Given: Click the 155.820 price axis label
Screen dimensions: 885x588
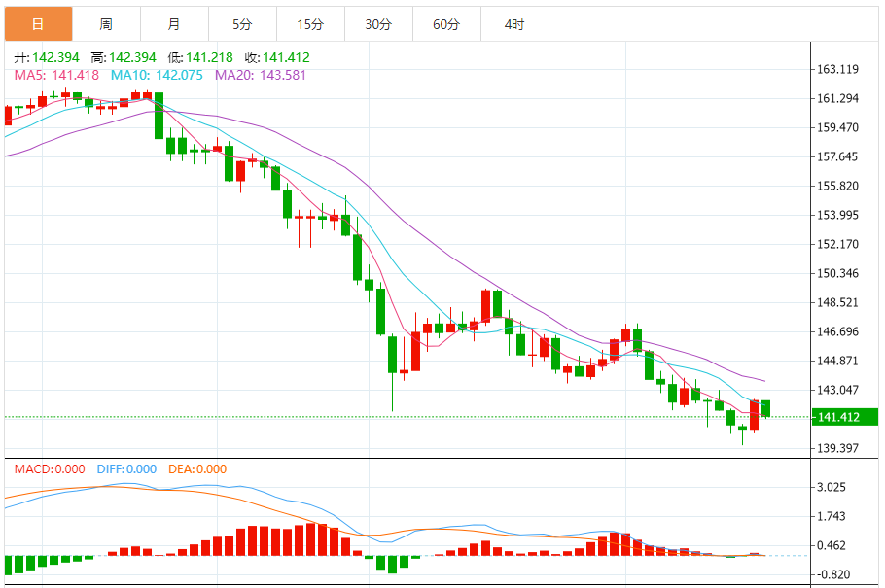Looking at the screenshot, I should tap(837, 186).
